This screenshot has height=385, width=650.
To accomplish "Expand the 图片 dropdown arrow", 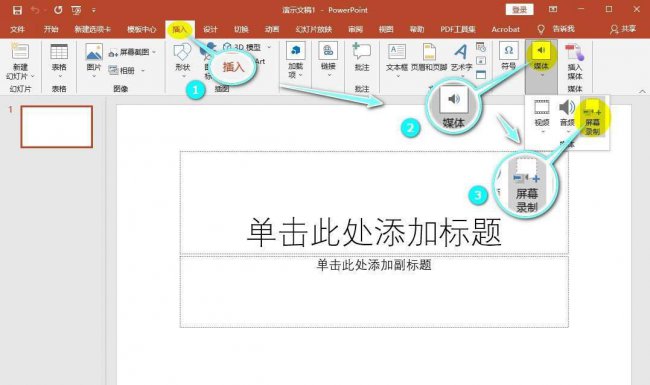I will [x=94, y=76].
